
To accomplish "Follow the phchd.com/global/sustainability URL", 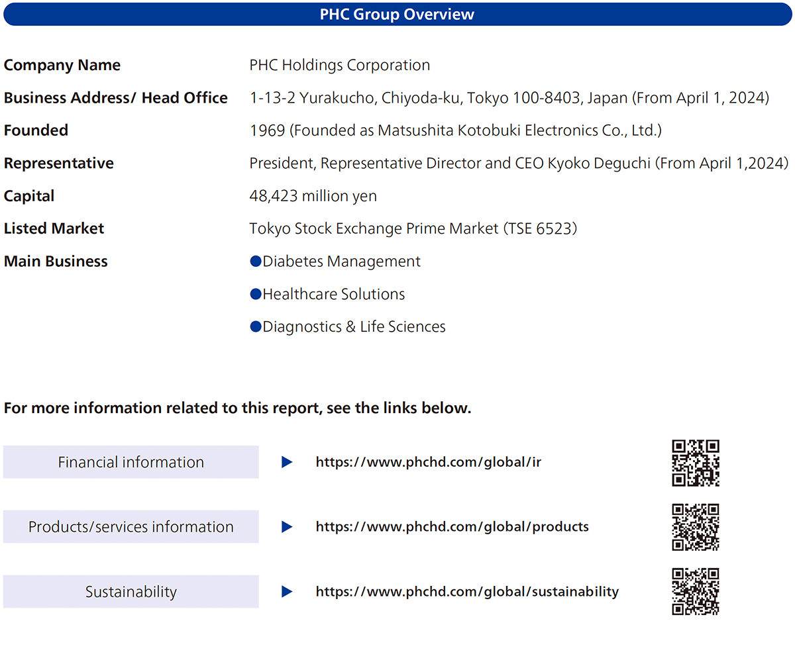I will tap(467, 592).
